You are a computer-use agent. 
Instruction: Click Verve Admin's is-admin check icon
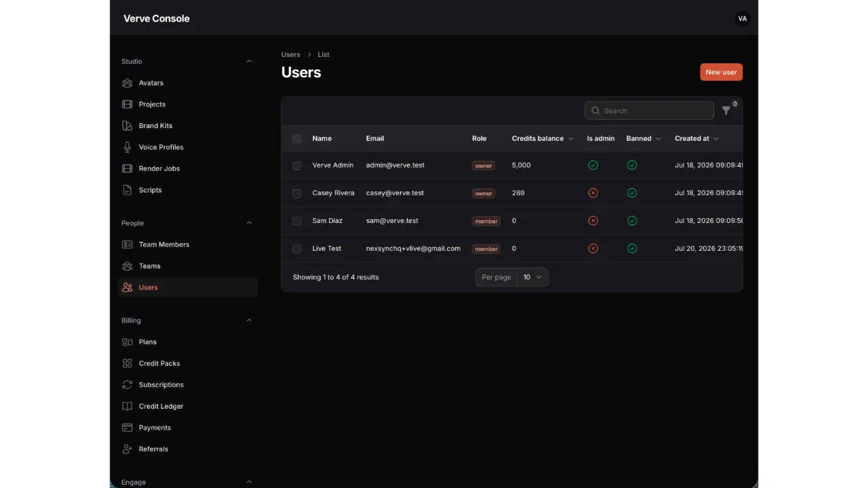(x=593, y=165)
